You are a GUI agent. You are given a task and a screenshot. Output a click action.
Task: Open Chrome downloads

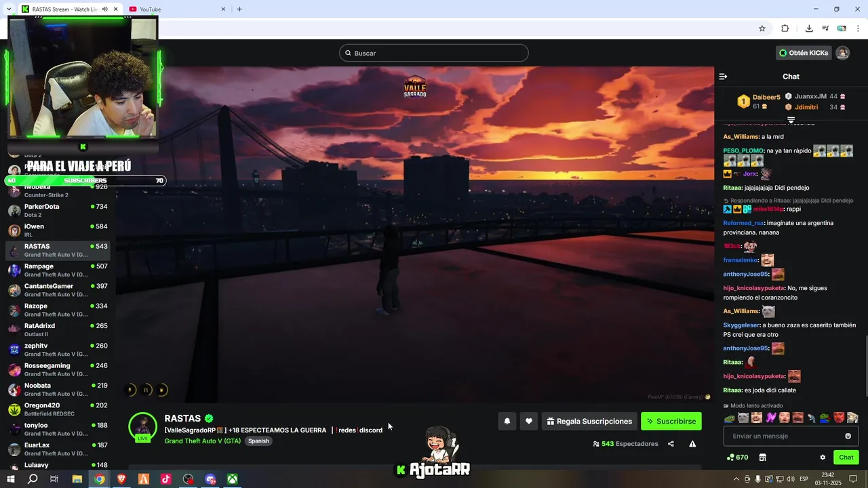point(809,28)
